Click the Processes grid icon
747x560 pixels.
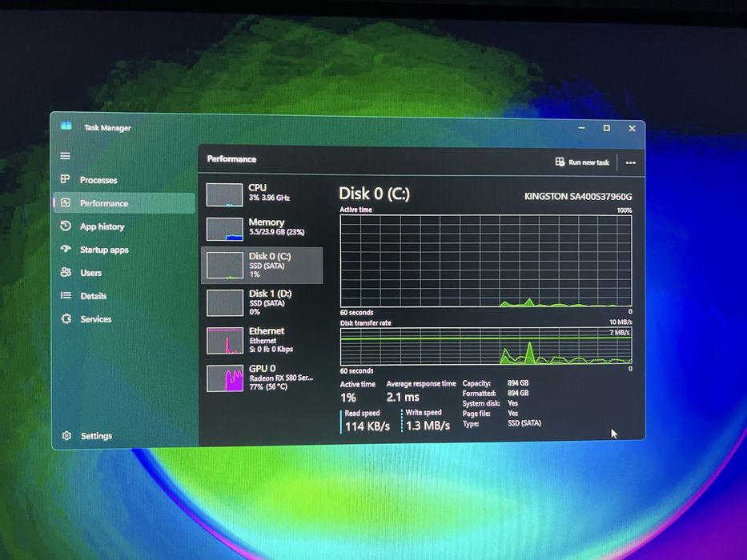(66, 179)
